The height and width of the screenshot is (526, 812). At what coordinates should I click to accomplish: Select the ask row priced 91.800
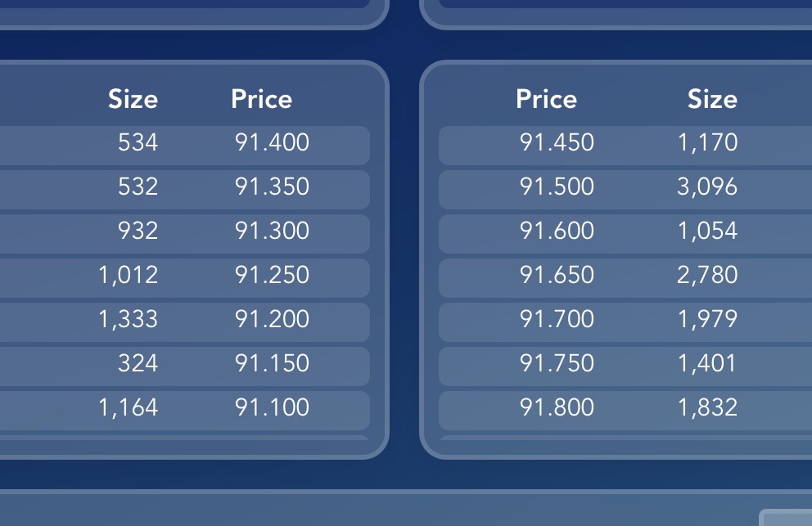pos(625,410)
